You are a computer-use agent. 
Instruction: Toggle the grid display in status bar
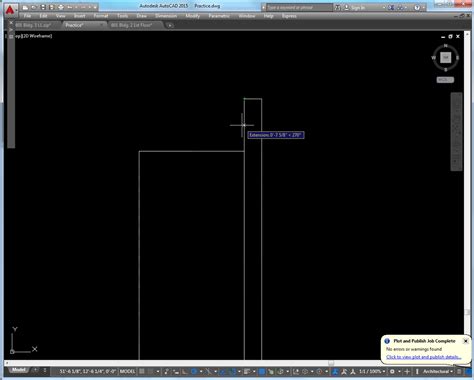tap(142, 371)
